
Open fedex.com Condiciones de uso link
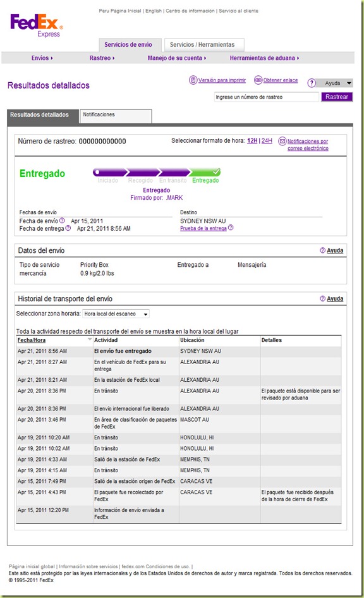(155, 566)
